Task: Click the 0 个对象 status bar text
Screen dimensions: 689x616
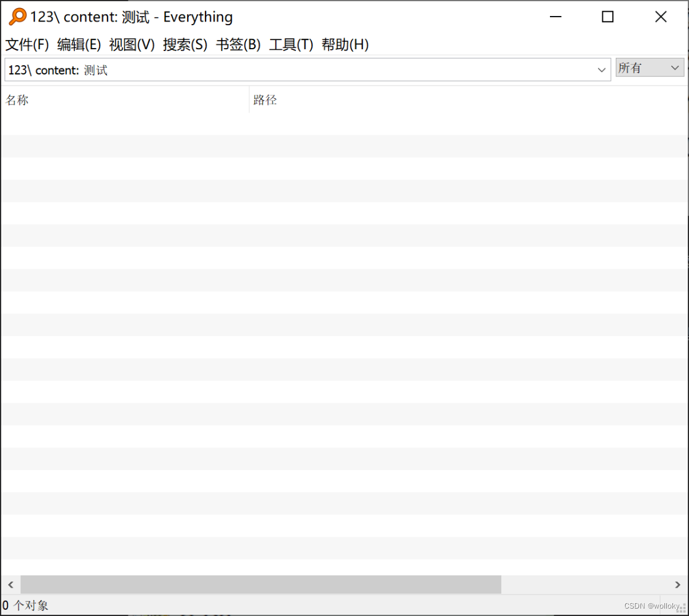Action: 25,606
